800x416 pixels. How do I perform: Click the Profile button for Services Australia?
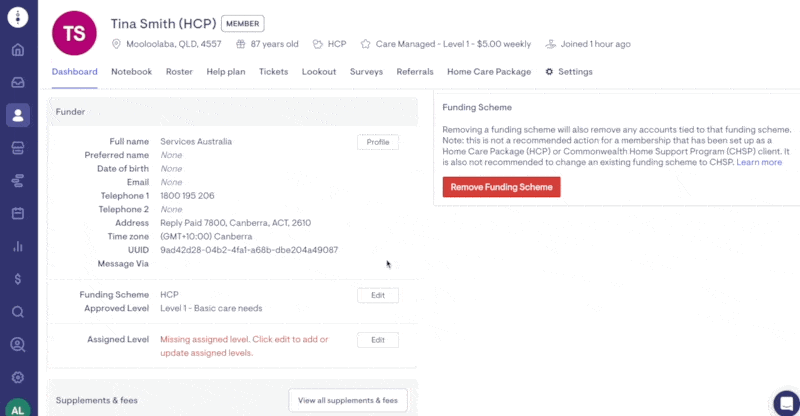click(x=378, y=142)
